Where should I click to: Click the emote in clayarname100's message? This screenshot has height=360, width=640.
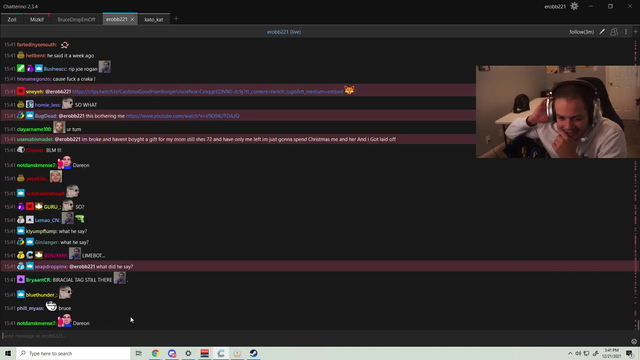59,127
